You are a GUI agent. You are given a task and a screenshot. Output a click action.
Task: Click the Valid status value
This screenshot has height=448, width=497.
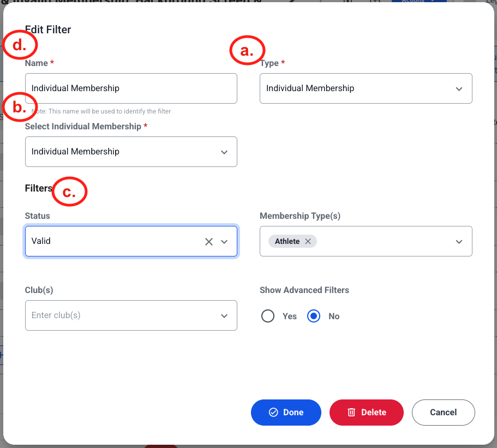pyautogui.click(x=41, y=241)
